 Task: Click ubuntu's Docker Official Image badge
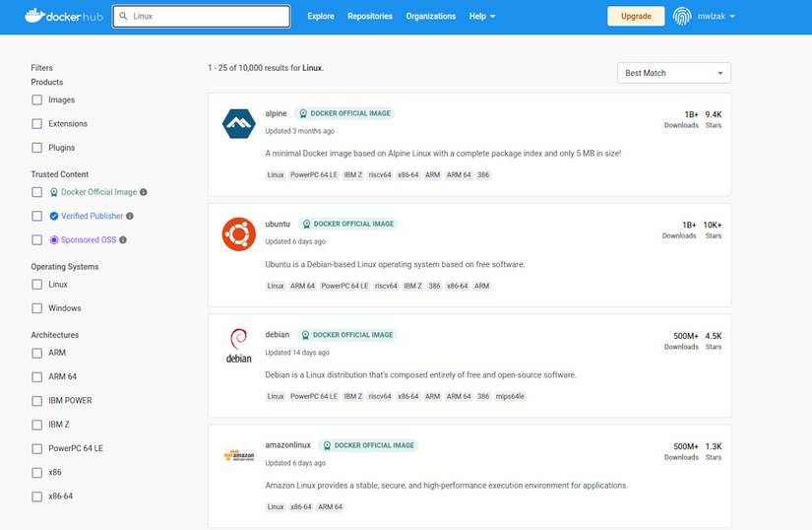(x=347, y=224)
